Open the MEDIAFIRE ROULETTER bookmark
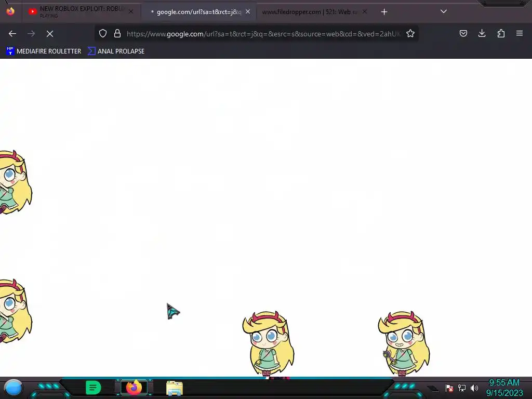 click(44, 51)
